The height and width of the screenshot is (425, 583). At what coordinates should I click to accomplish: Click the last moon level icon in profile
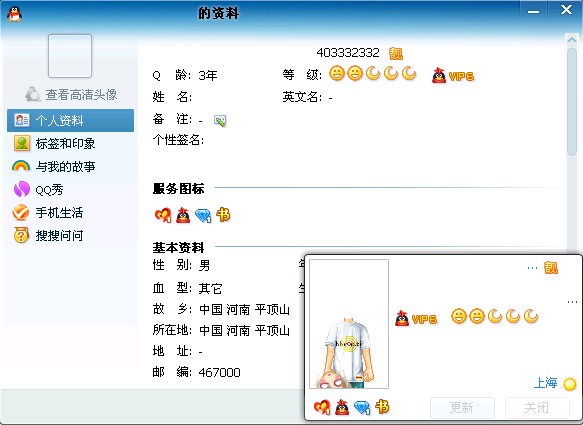click(x=409, y=73)
